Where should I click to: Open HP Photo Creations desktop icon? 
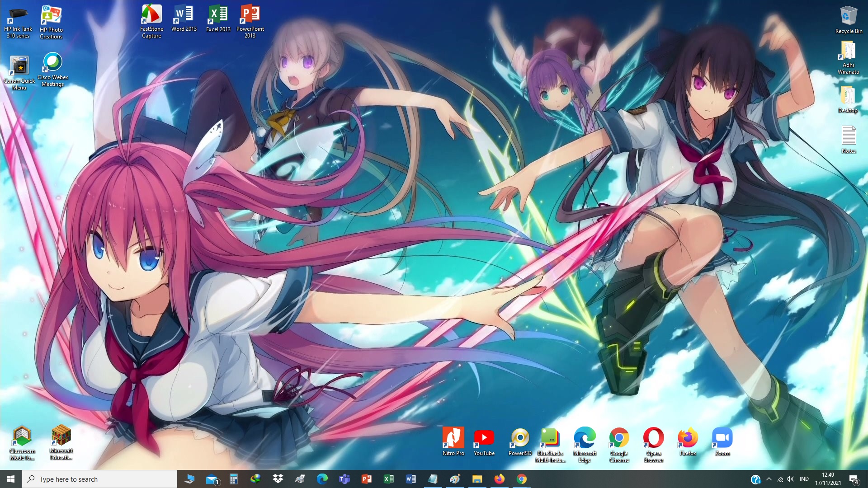pyautogui.click(x=51, y=23)
